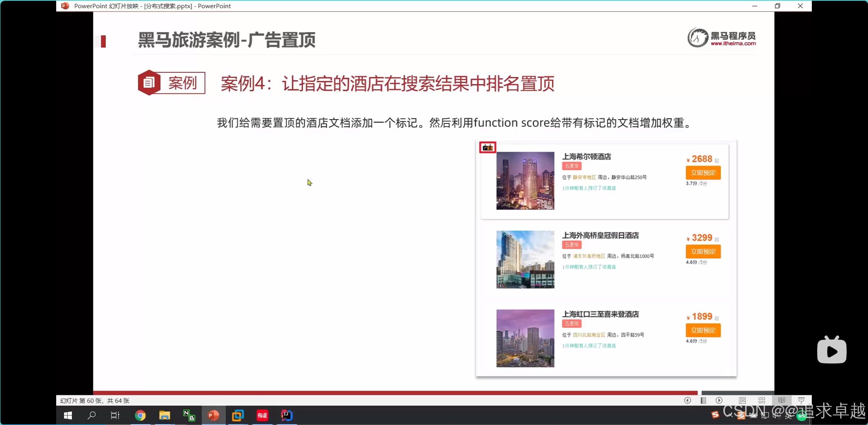
Task: Book the 上海希尔顿酒店 with 立即预定
Action: coord(703,173)
